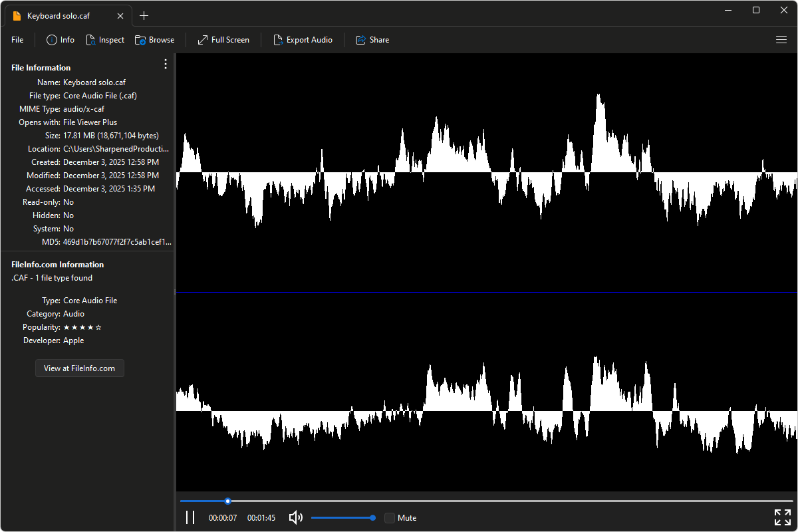
Task: Pause the audio playback
Action: pos(190,517)
